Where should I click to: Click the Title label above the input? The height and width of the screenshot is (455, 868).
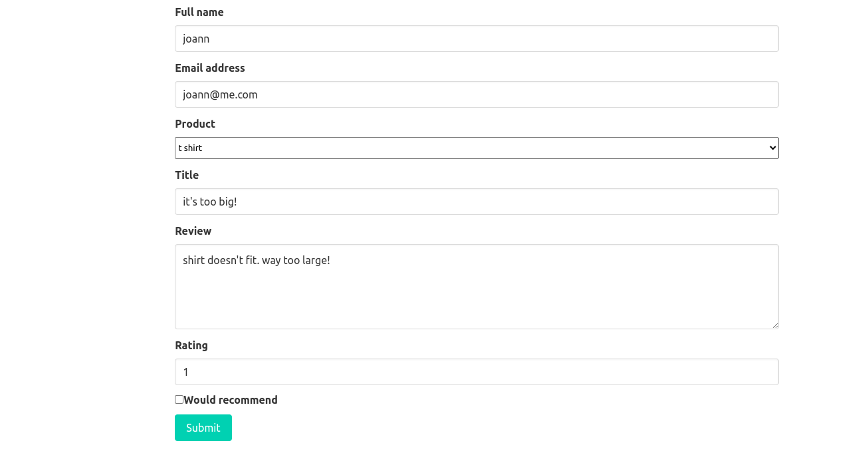point(186,175)
